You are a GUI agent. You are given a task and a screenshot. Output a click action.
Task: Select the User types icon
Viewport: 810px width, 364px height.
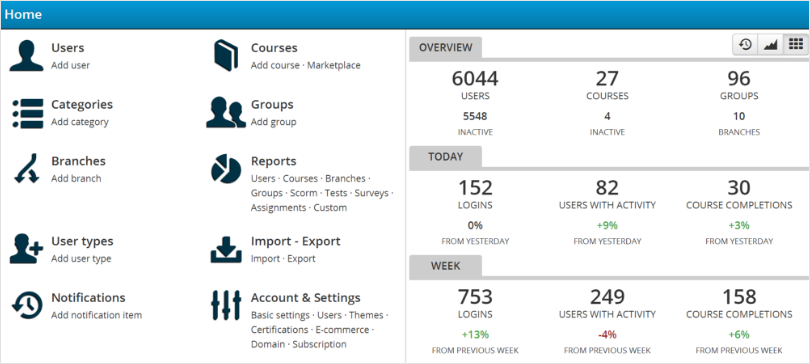click(26, 249)
